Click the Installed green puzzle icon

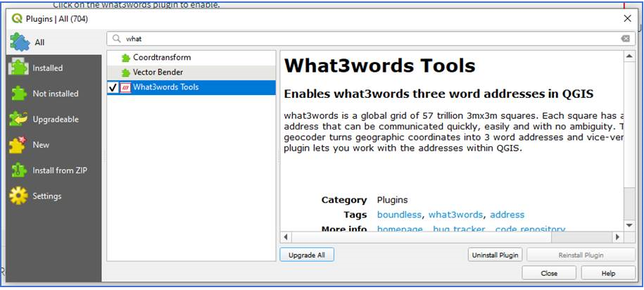18,68
